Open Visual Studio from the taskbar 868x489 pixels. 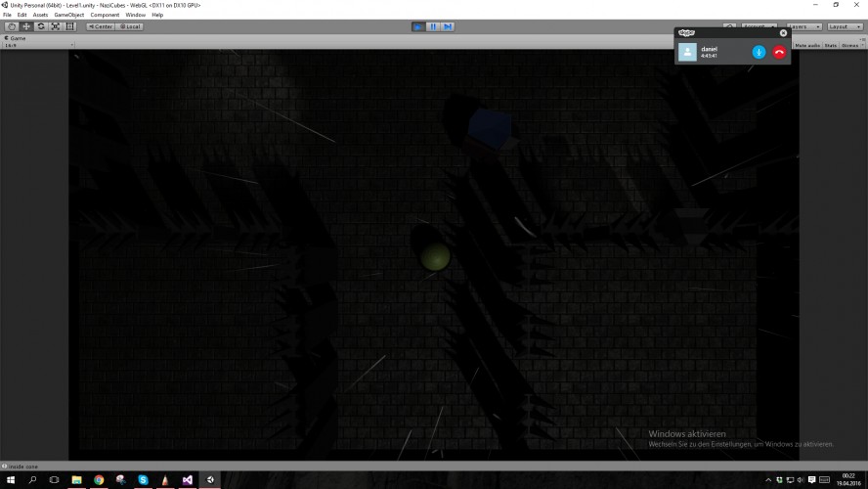coord(187,479)
